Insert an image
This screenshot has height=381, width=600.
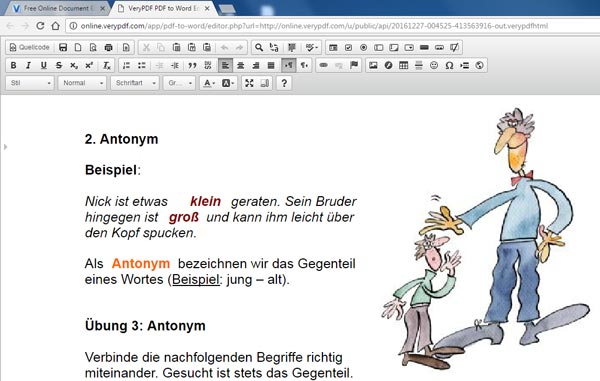(x=373, y=65)
